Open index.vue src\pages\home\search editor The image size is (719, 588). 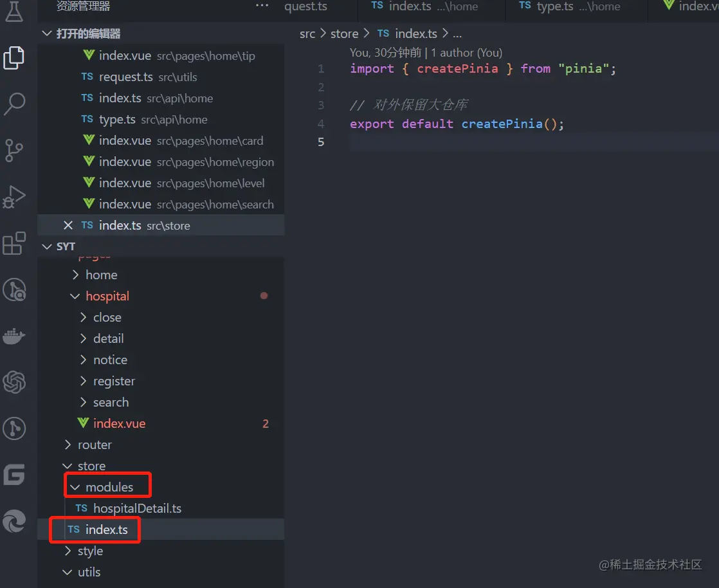coord(161,204)
